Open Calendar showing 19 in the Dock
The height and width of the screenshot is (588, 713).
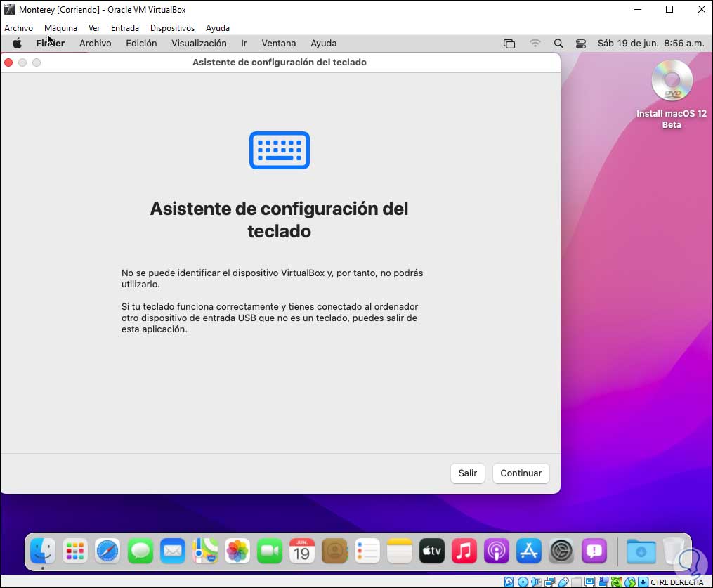click(x=302, y=551)
